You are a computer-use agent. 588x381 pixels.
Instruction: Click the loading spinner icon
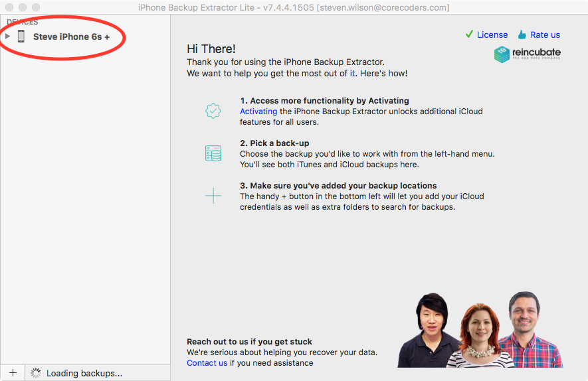pos(36,373)
